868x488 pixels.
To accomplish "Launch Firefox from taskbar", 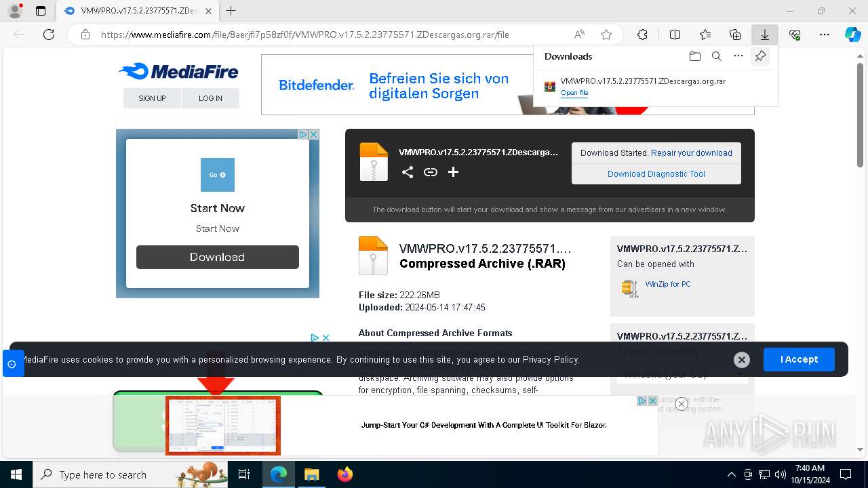I will coord(344,474).
